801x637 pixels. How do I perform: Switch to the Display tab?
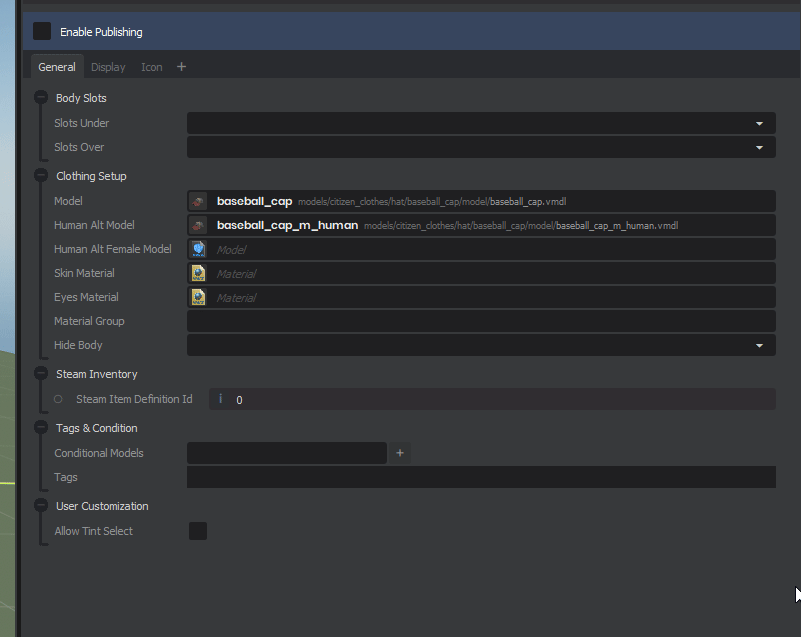pos(108,67)
